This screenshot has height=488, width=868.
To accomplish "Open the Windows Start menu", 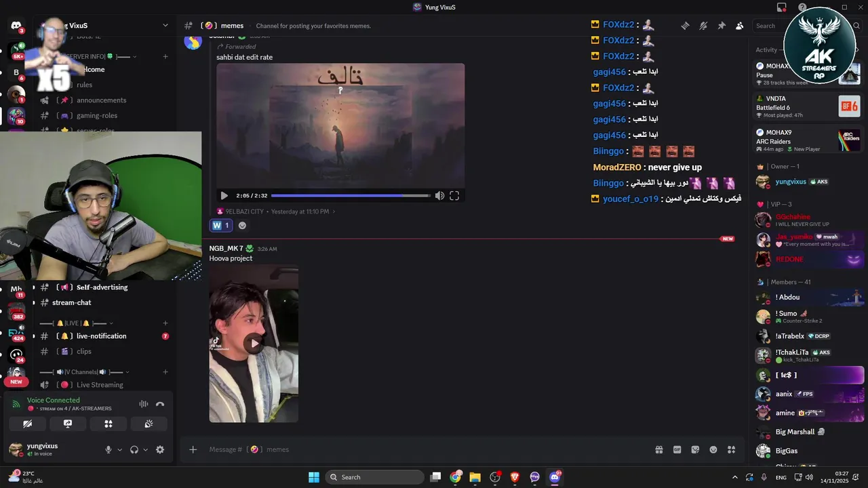I will [314, 477].
